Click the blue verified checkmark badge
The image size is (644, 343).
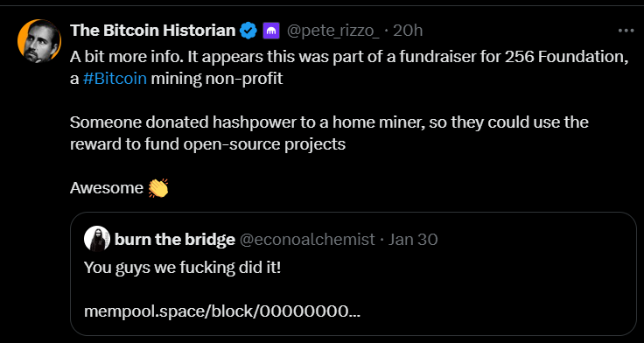click(248, 31)
